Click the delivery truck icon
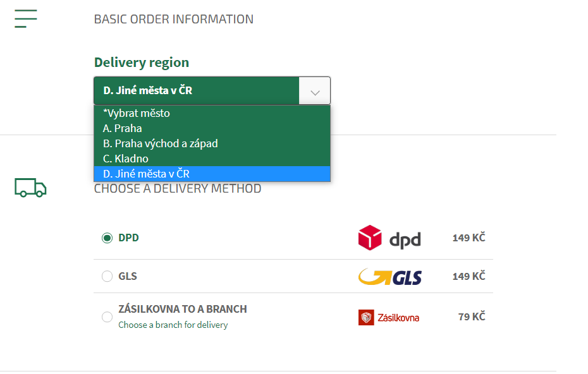588x374 pixels. [30, 188]
